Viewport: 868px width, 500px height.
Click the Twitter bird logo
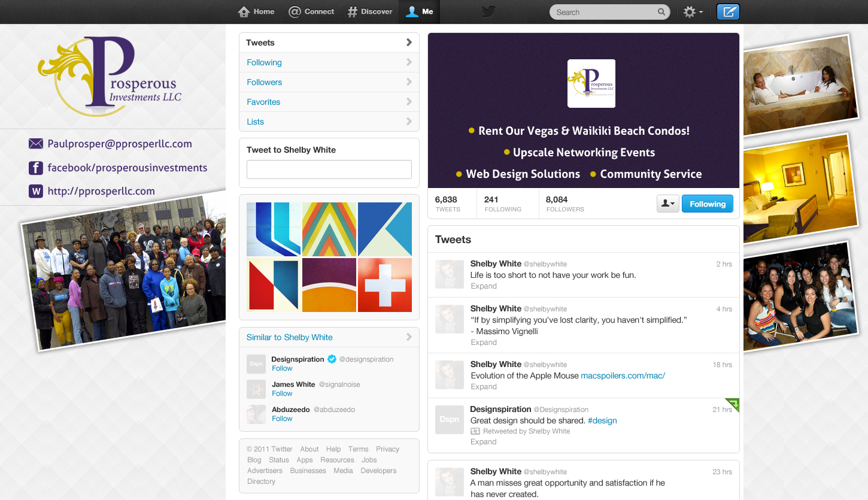pos(488,12)
